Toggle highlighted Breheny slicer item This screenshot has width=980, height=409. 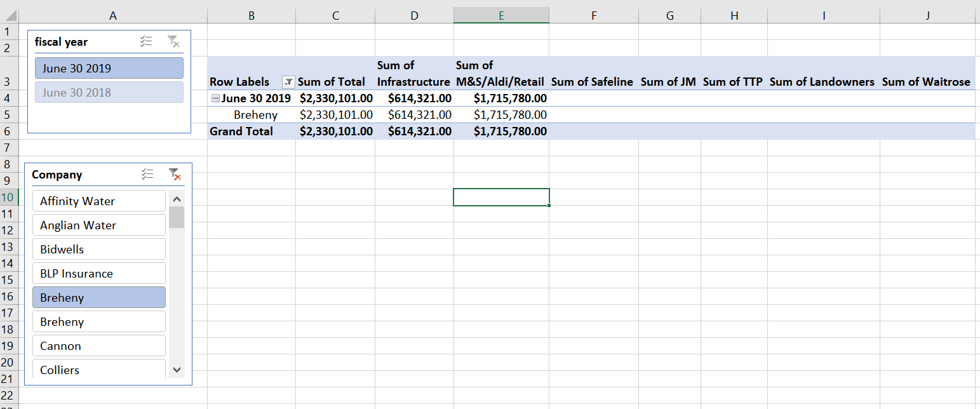(99, 297)
